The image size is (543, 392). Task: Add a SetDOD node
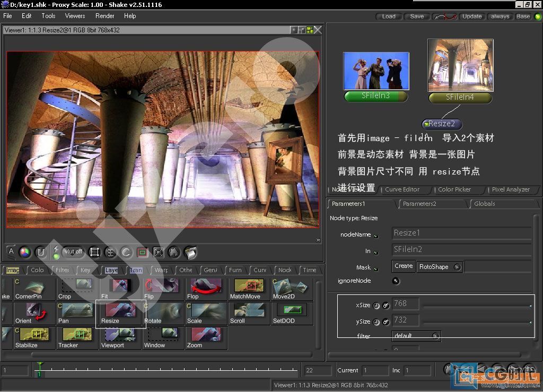(292, 313)
